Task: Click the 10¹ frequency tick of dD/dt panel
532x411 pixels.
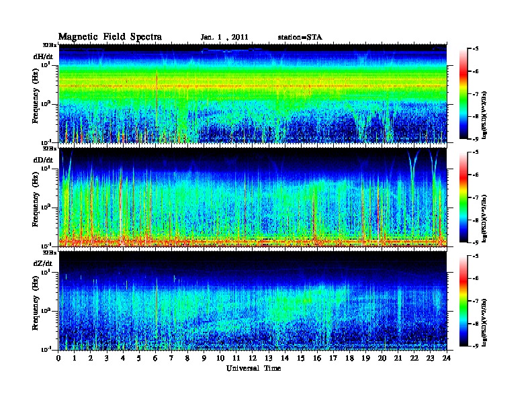Action: [x=46, y=168]
